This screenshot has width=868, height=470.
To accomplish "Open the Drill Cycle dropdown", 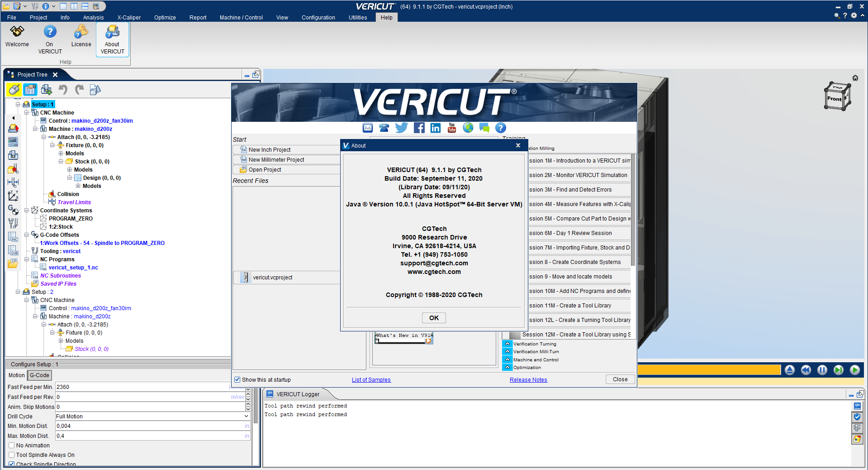I will pyautogui.click(x=153, y=417).
